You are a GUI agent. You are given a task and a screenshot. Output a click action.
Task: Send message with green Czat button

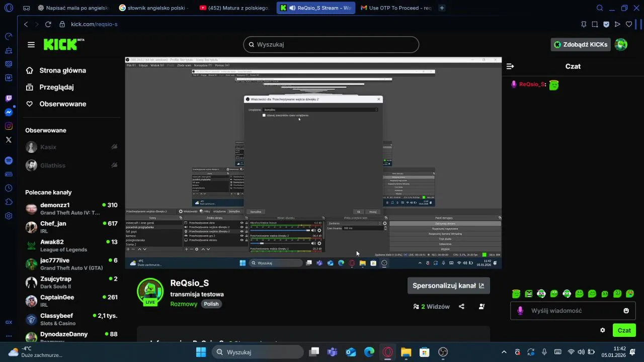coord(624,330)
